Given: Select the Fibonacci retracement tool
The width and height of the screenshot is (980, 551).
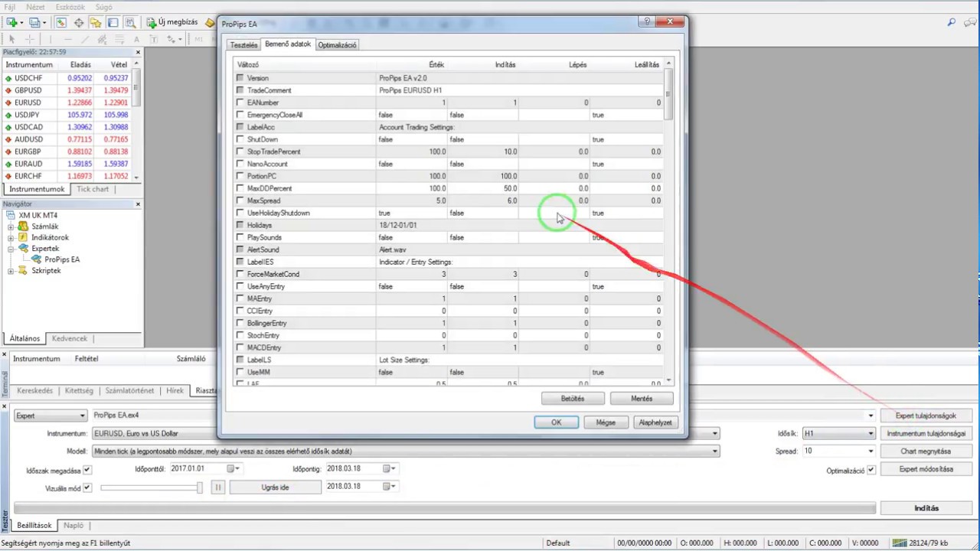Looking at the screenshot, I should [x=119, y=39].
